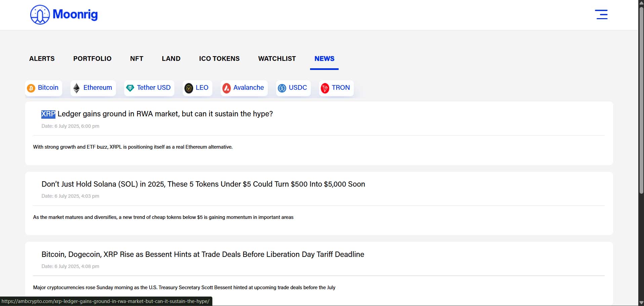Click summary mentioning Scott Bessent trade deals
The height and width of the screenshot is (306, 644).
[184, 288]
